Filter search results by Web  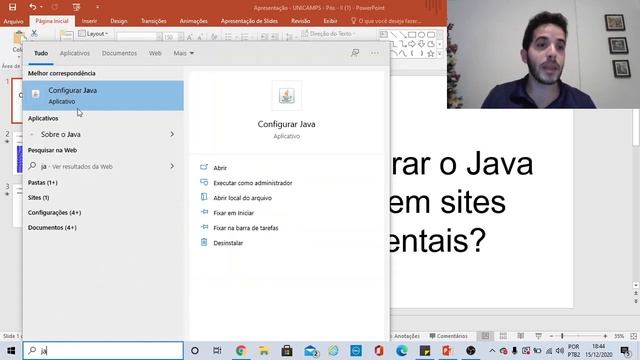coord(155,53)
